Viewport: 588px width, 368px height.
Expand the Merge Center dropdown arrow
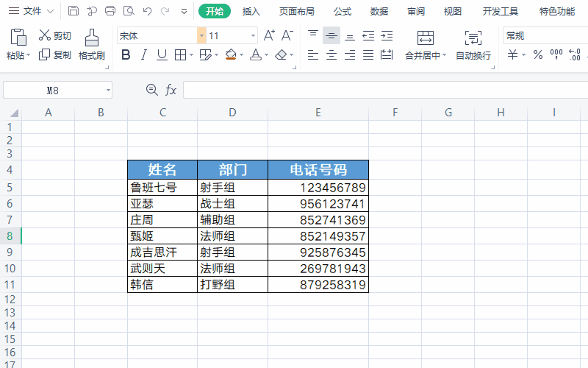(x=445, y=55)
